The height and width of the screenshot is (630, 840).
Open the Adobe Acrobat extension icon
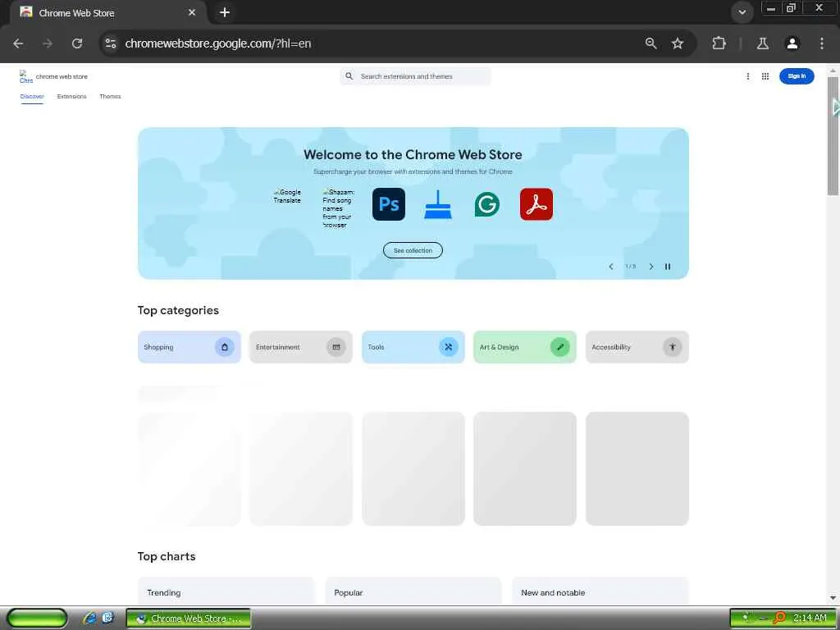[536, 204]
